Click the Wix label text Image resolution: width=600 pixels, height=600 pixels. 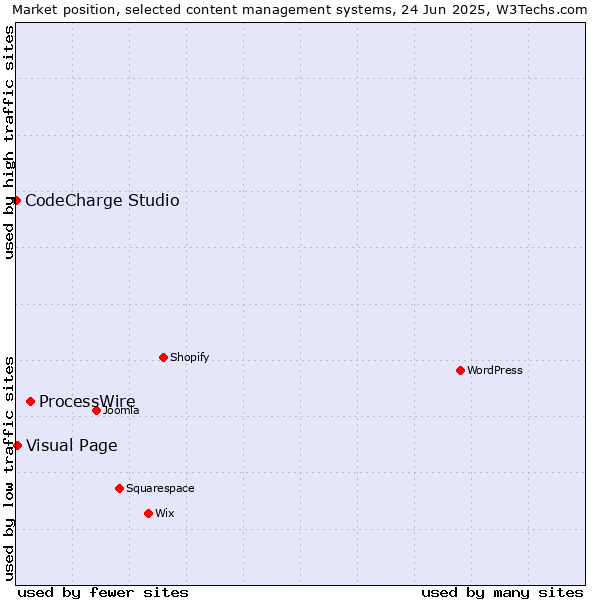pos(165,513)
